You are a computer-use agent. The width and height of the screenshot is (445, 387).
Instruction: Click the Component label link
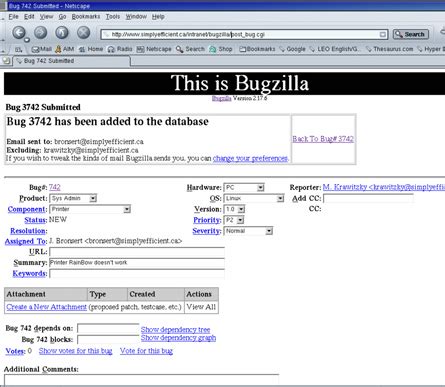click(x=27, y=209)
